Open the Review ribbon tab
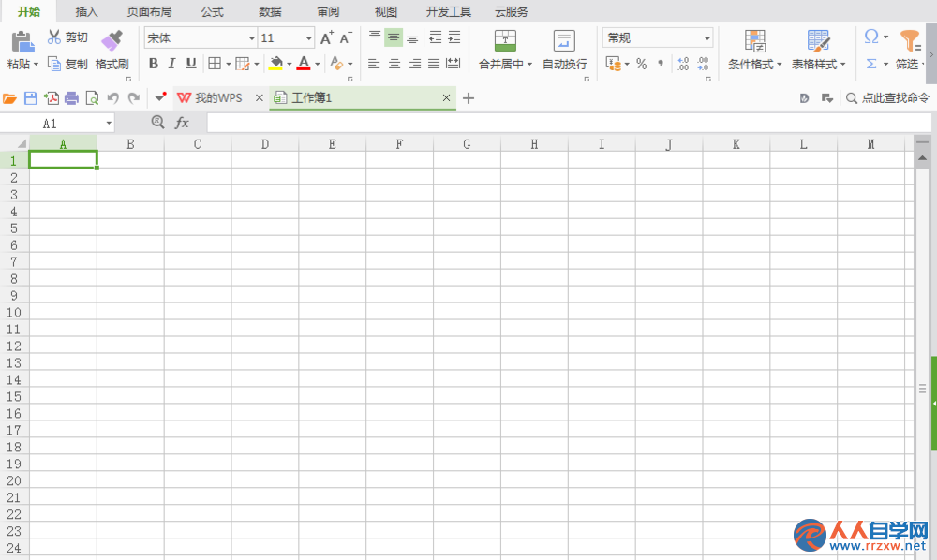Screen dimensions: 937x560 click(x=328, y=12)
